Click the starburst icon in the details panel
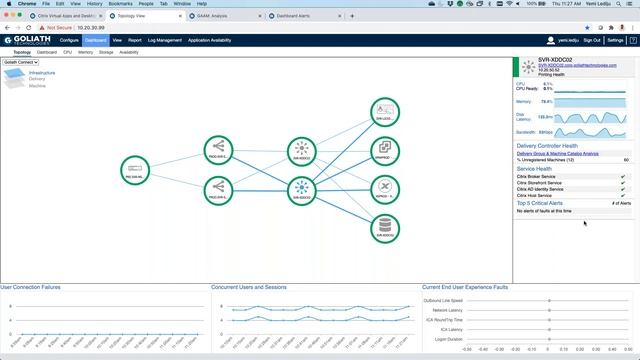The width and height of the screenshot is (640, 360). point(529,67)
